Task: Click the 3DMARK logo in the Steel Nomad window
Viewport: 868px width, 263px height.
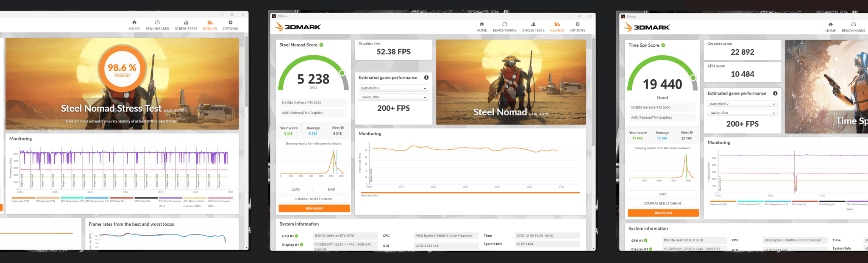Action: [x=298, y=27]
